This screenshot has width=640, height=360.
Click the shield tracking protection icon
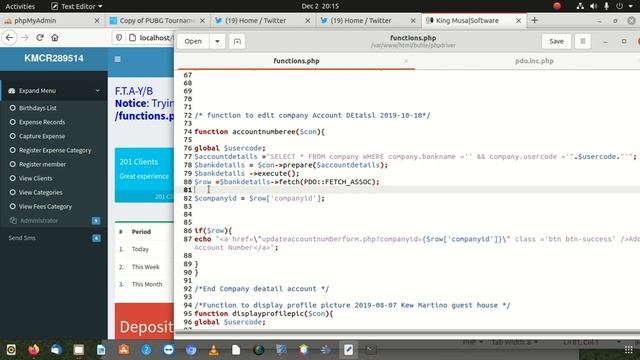point(119,38)
